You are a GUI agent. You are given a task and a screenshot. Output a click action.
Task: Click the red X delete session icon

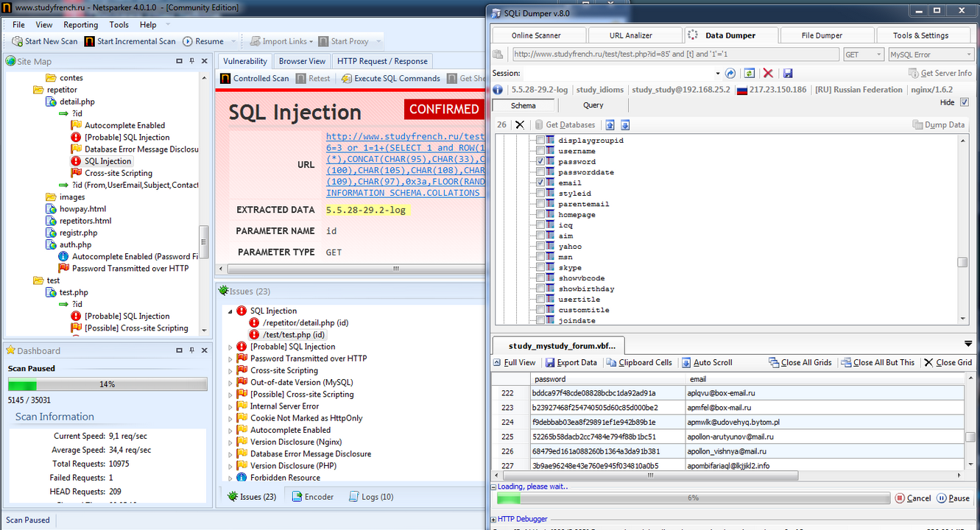coord(768,73)
